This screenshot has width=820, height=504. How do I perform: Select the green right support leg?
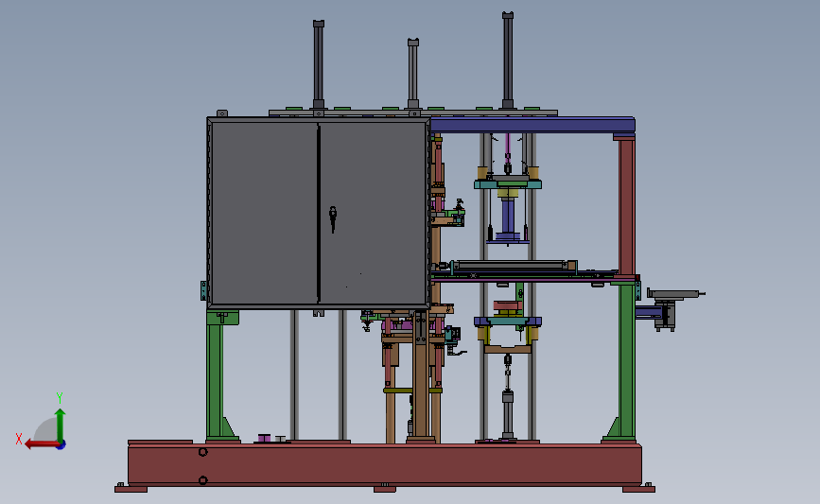pos(626,361)
